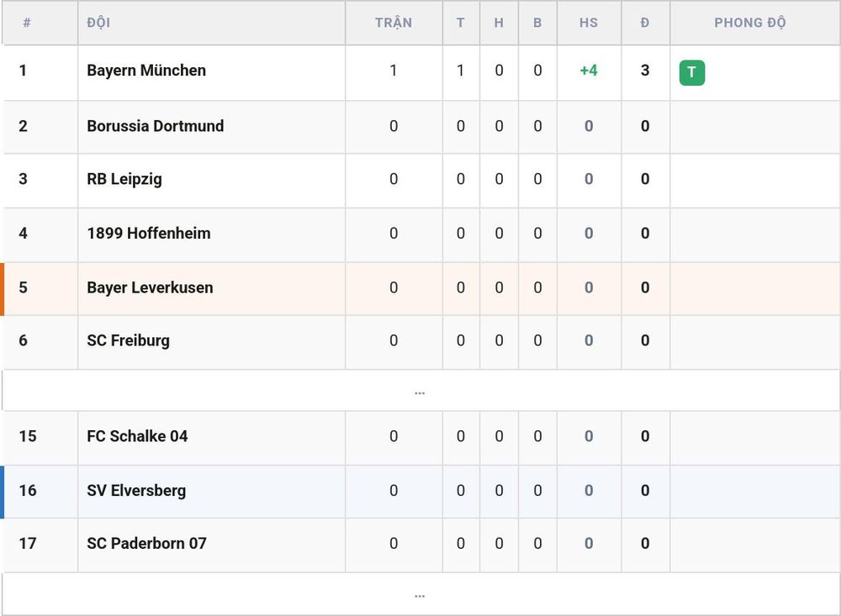Open SV Elversberg team page

136,491
